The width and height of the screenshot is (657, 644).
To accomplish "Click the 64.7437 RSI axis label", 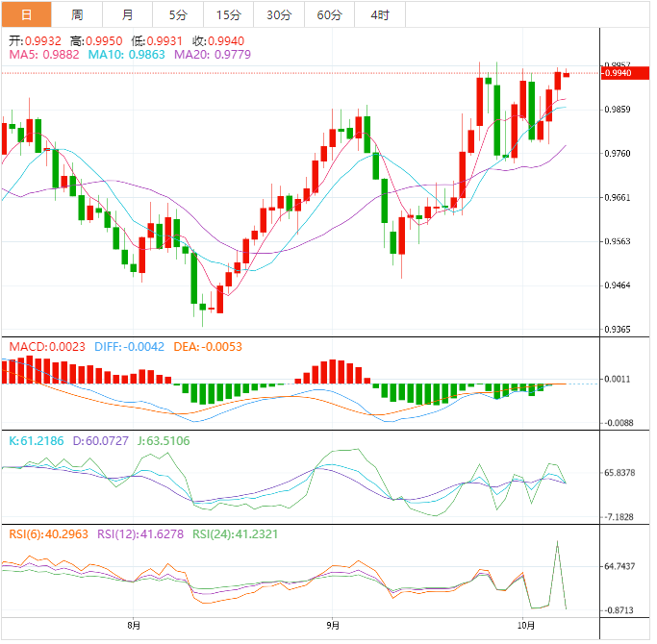I will [619, 566].
